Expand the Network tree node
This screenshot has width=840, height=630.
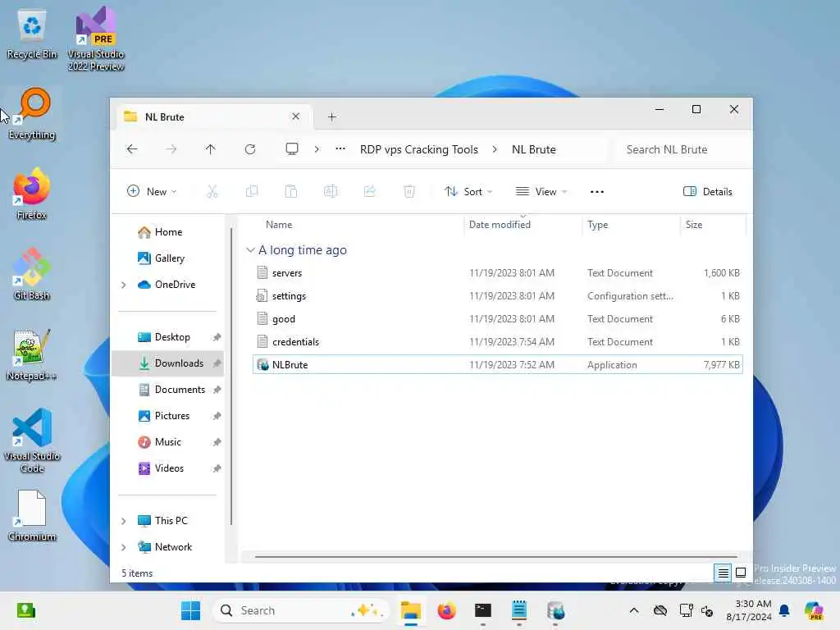124,547
